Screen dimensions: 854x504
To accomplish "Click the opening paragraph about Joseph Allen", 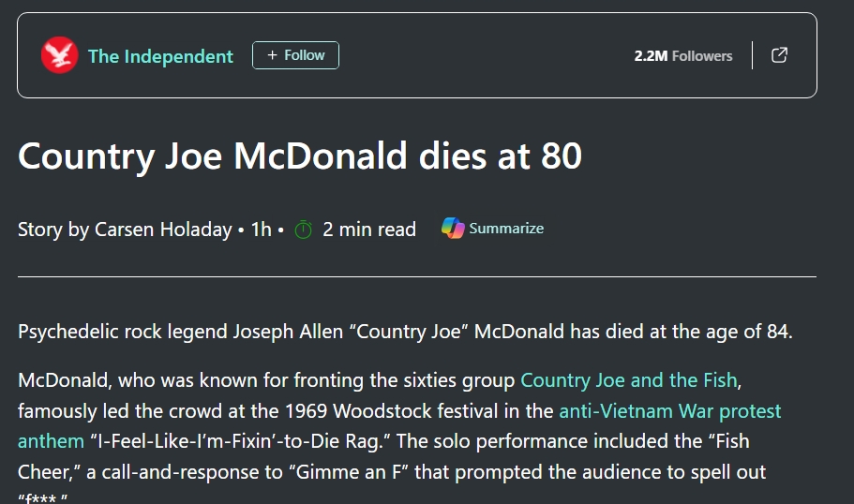I will pos(405,332).
